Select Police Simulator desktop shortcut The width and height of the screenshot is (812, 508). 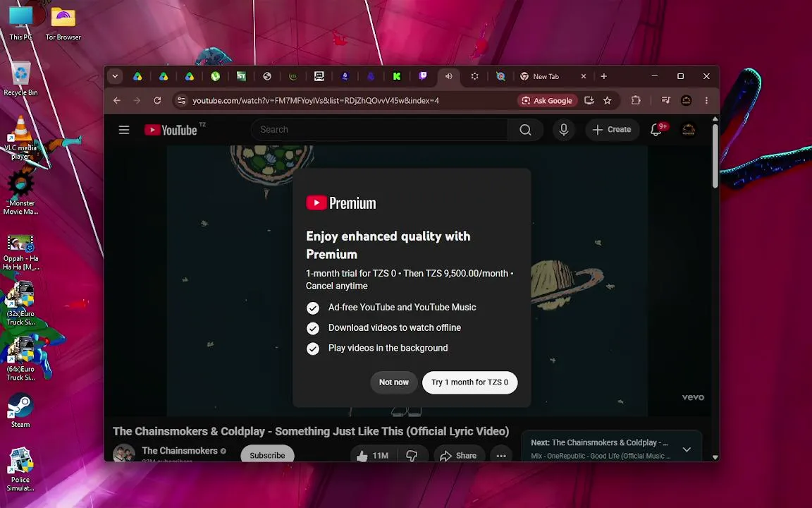pos(20,470)
